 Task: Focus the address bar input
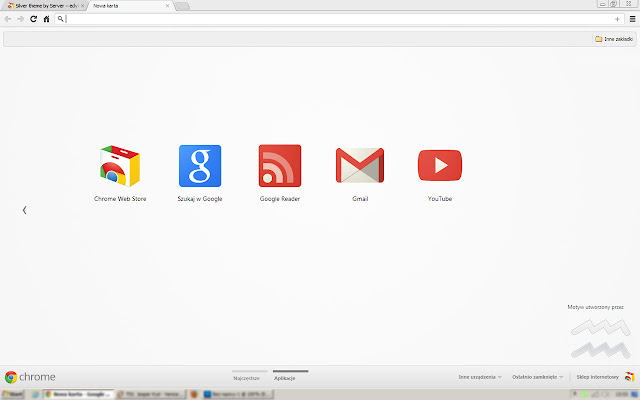339,19
